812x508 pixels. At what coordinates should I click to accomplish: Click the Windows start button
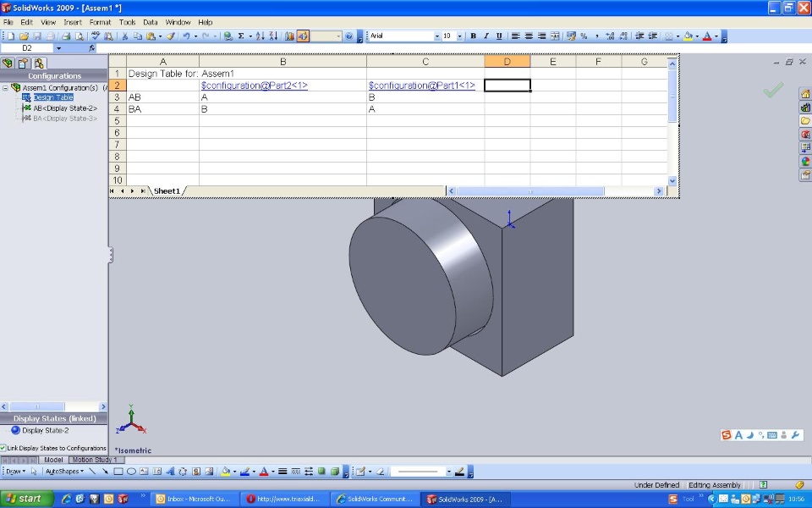click(x=27, y=499)
